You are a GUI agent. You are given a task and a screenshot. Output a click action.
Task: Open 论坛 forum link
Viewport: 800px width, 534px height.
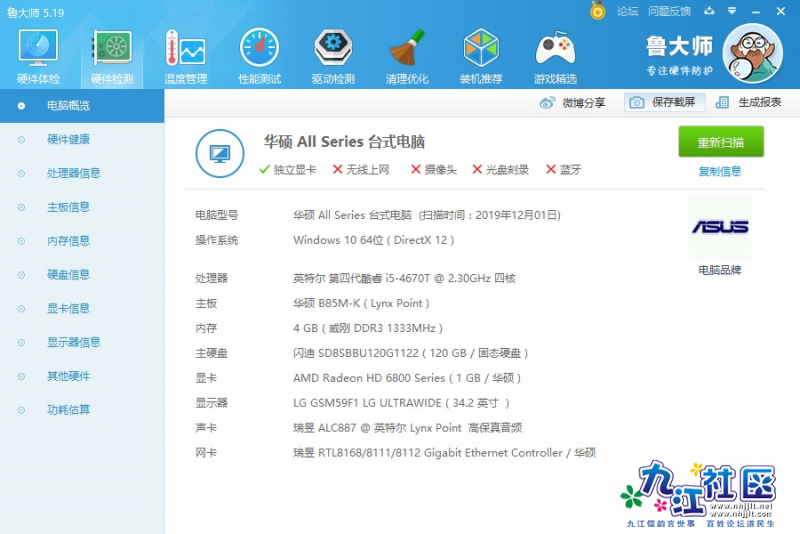(627, 11)
